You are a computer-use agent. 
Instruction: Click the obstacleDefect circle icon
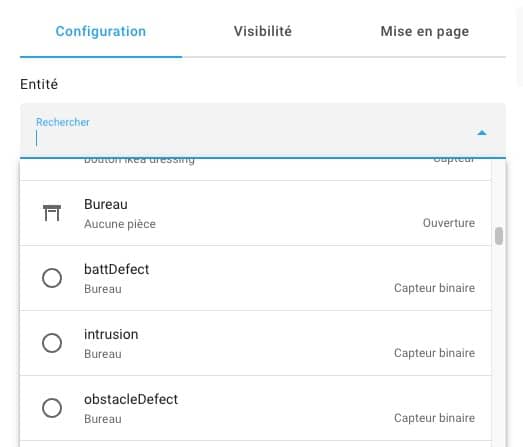click(52, 408)
